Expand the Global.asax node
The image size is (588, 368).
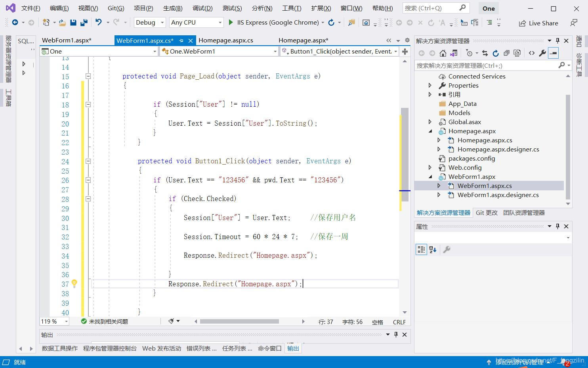point(430,122)
